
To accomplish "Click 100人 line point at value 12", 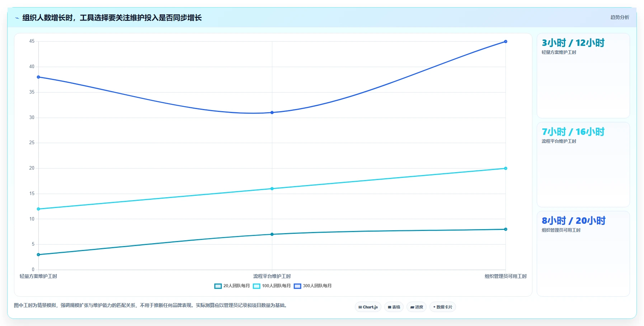I will coord(38,209).
